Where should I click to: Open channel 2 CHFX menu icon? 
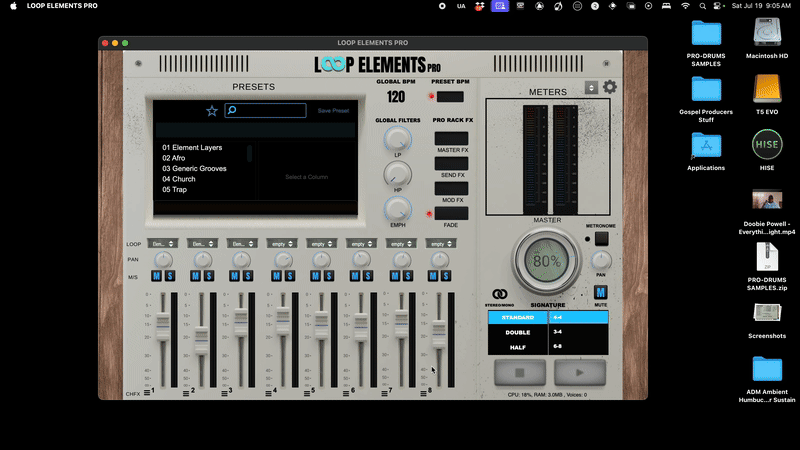tap(186, 393)
